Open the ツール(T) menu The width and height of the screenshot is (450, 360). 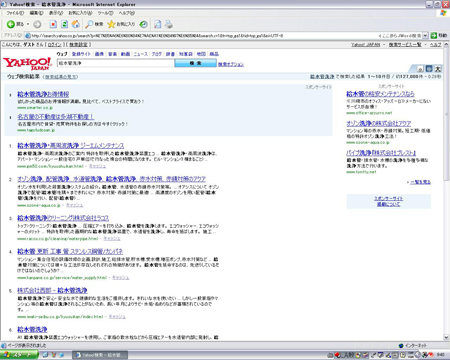[105, 13]
